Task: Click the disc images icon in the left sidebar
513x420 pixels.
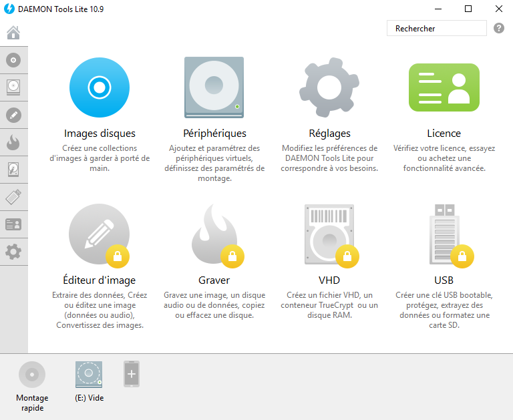Action: [13, 60]
